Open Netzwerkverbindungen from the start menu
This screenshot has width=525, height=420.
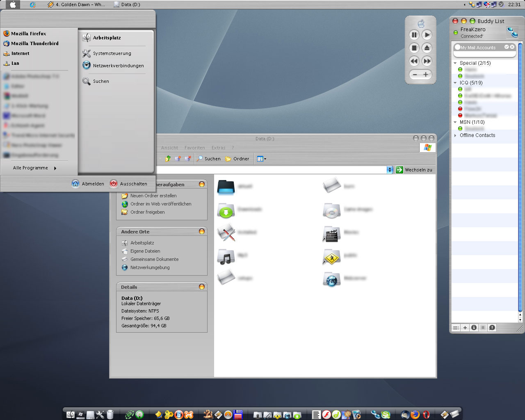pos(113,66)
